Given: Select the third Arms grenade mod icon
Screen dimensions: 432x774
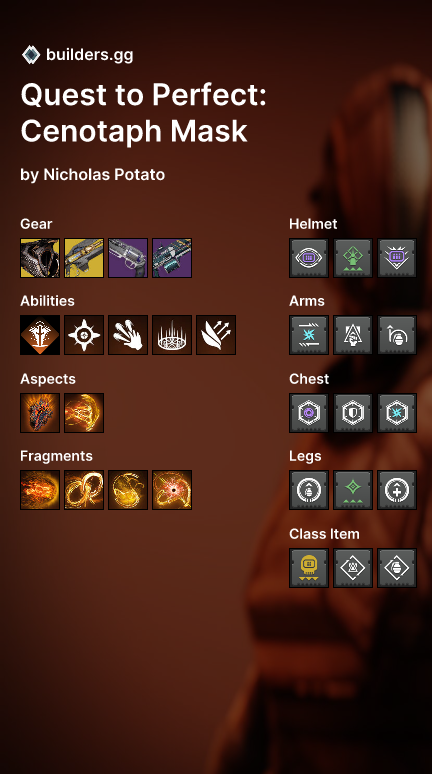Looking at the screenshot, I should pyautogui.click(x=397, y=335).
